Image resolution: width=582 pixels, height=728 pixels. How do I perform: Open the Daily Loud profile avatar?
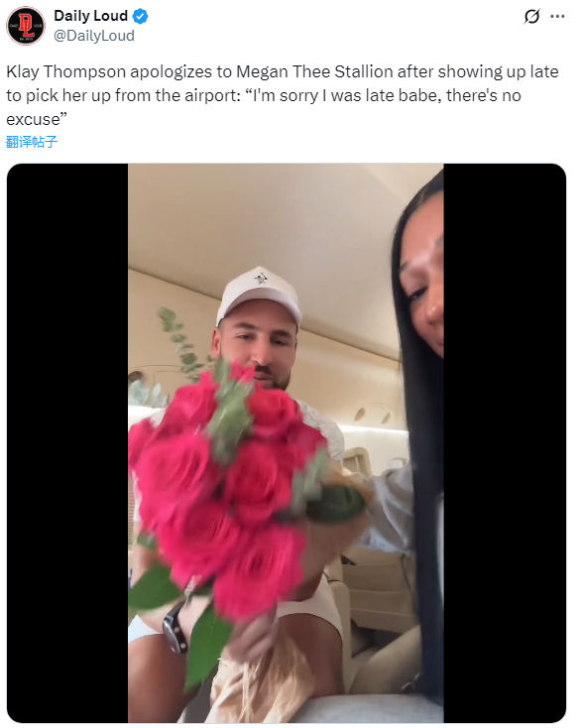[26, 26]
